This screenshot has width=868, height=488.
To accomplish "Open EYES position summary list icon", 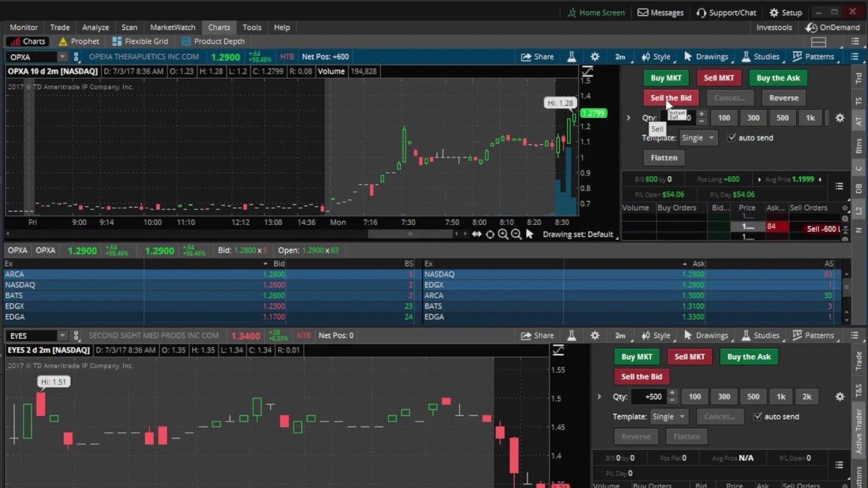I will tap(839, 465).
